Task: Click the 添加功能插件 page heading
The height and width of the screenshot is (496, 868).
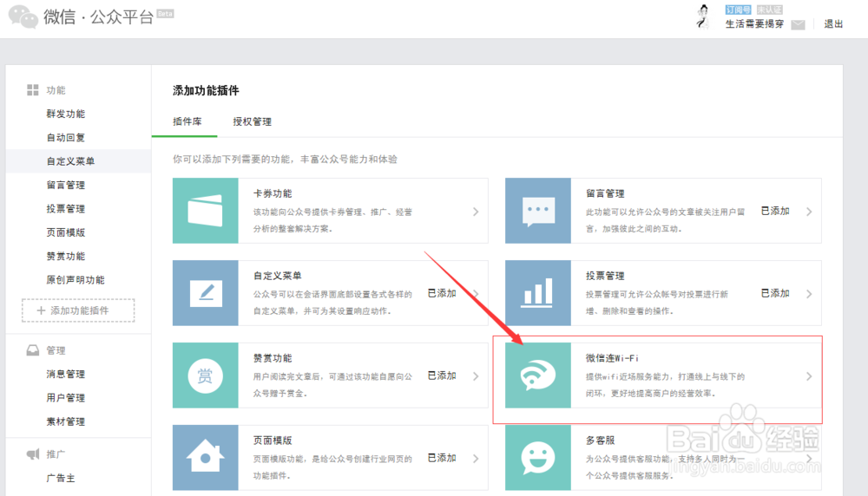Action: [x=206, y=91]
